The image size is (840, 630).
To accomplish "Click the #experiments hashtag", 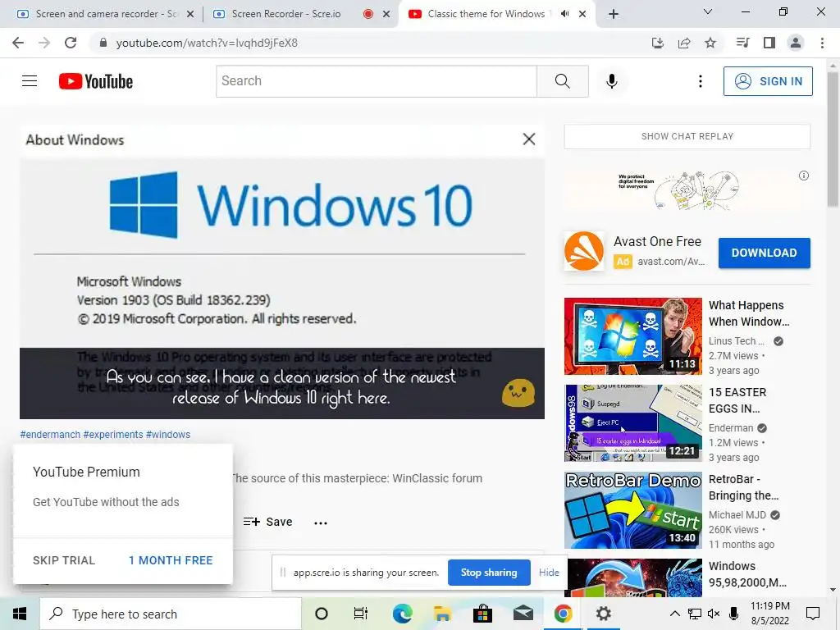I will pyautogui.click(x=113, y=435).
